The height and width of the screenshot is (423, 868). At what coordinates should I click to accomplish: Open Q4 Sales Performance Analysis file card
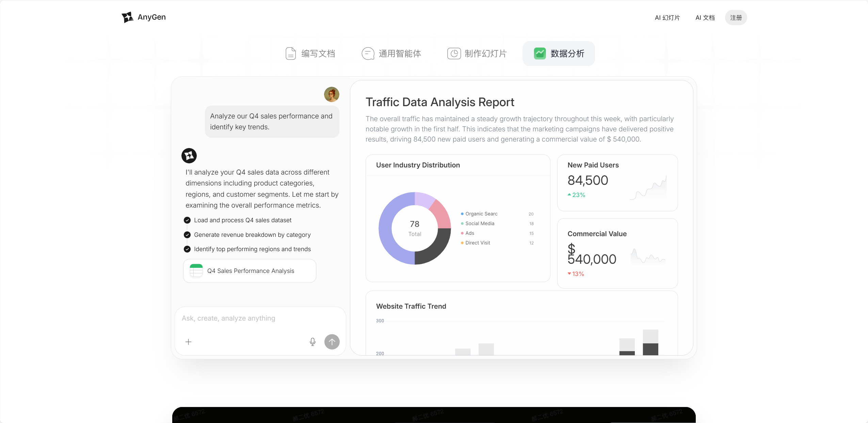(250, 271)
